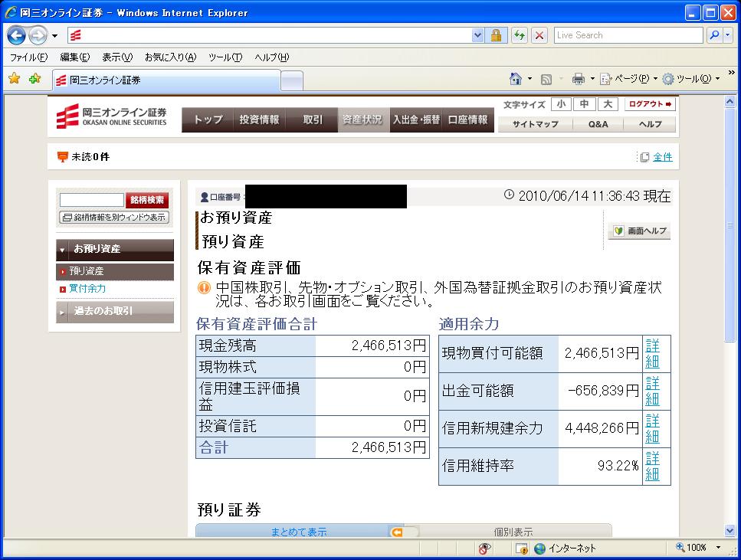Viewport: 741px width, 560px height.
Task: Click the Okasan Online Securities logo
Action: (x=112, y=117)
